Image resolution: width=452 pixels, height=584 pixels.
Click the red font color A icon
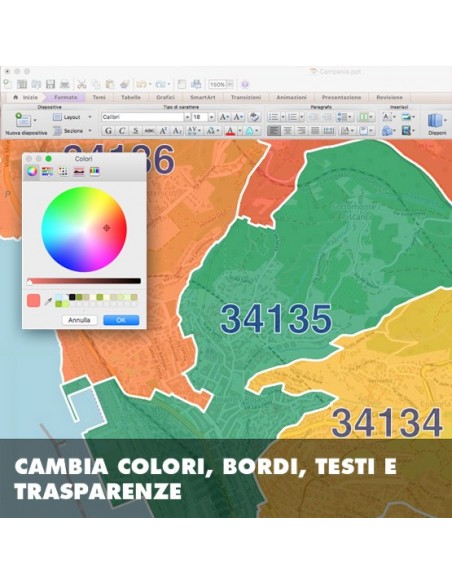point(230,131)
